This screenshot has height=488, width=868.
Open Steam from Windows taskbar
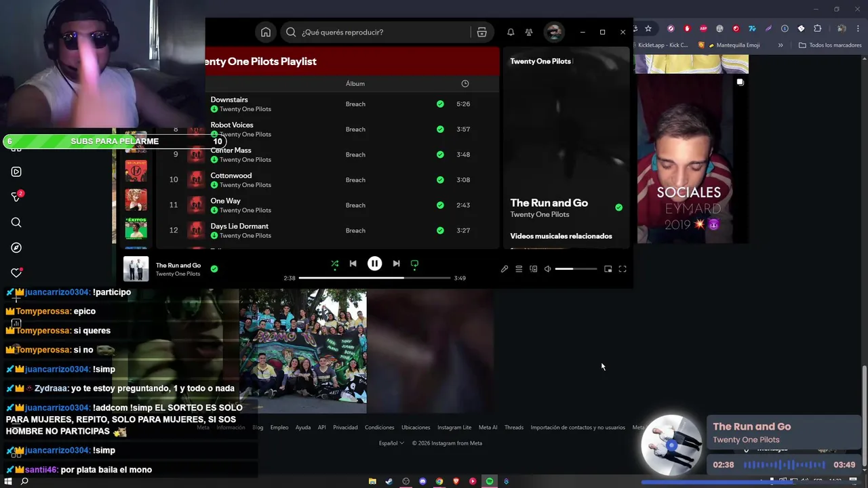tap(389, 481)
